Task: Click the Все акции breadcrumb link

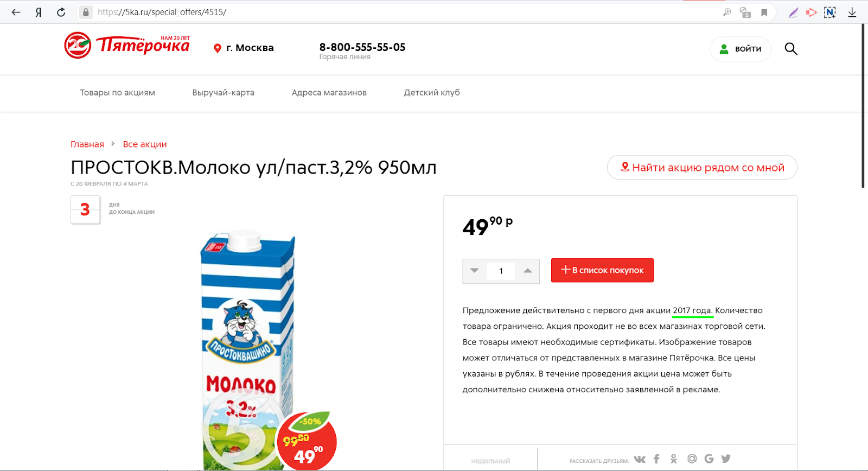Action: point(145,144)
